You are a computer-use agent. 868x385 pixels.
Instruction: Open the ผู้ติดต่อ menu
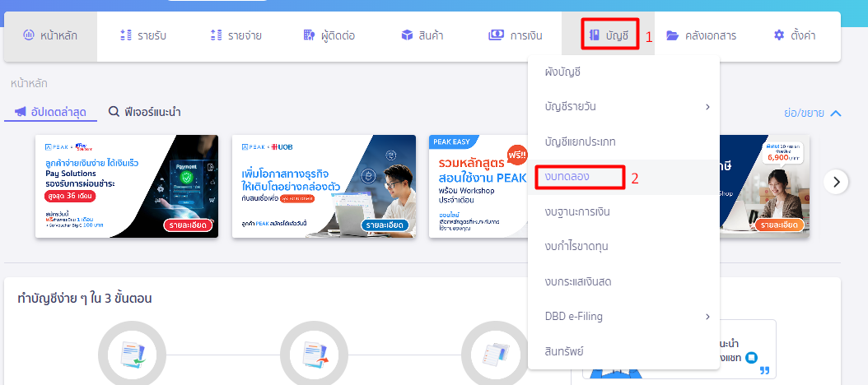[x=329, y=36]
